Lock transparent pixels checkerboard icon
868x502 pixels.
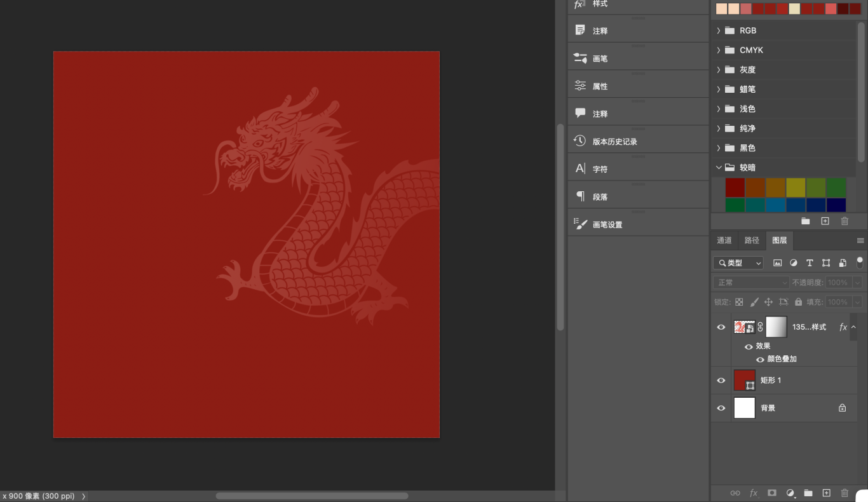point(739,302)
